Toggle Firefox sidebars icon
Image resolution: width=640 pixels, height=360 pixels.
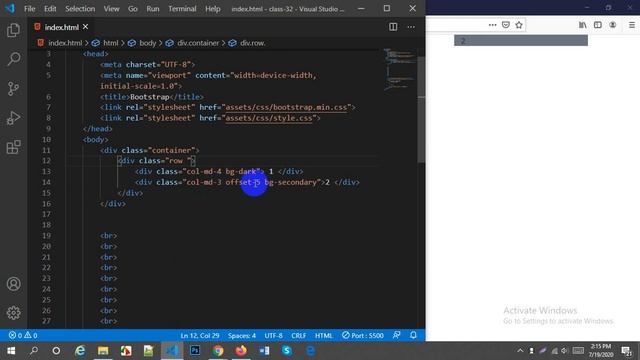tap(598, 25)
